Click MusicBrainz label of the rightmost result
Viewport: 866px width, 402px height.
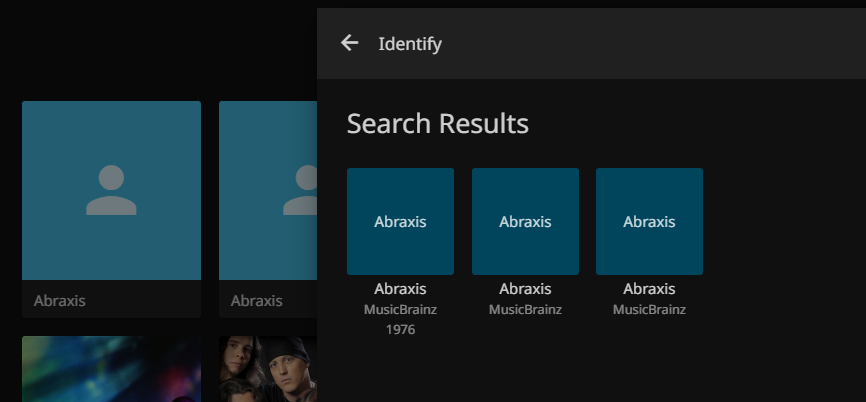tap(649, 309)
